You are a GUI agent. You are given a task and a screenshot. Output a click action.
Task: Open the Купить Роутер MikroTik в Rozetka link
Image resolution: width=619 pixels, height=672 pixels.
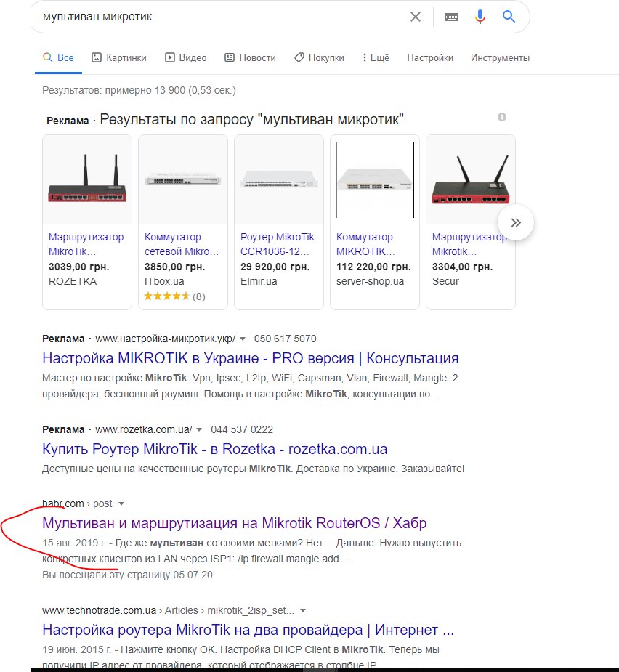(214, 449)
